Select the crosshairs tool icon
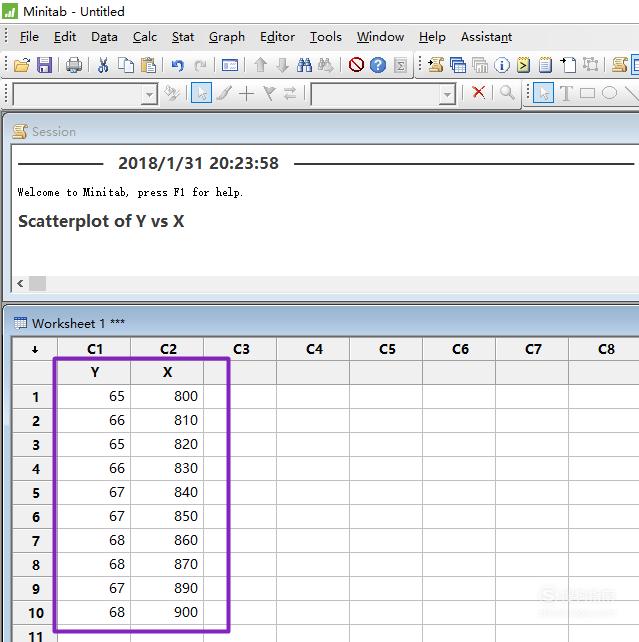639x642 pixels. 246,94
